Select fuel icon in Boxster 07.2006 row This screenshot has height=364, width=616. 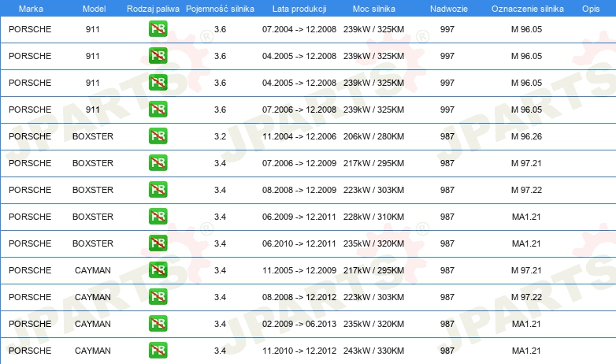[158, 162]
